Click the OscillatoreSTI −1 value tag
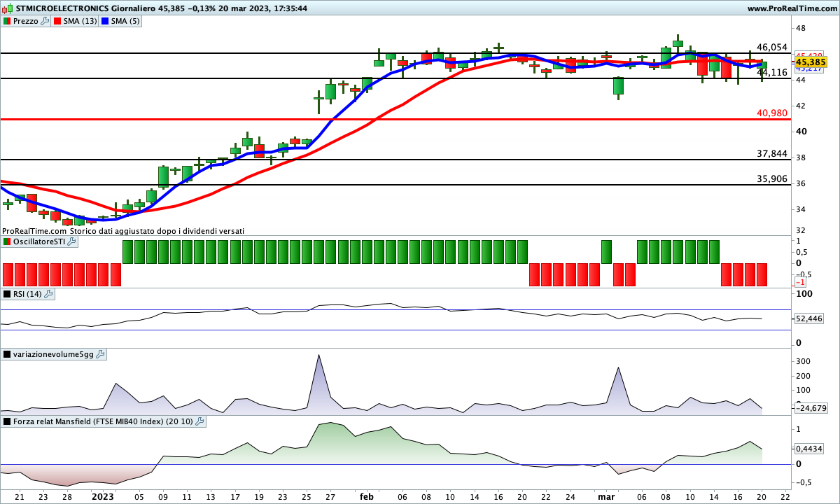The height and width of the screenshot is (504, 840). point(800,282)
